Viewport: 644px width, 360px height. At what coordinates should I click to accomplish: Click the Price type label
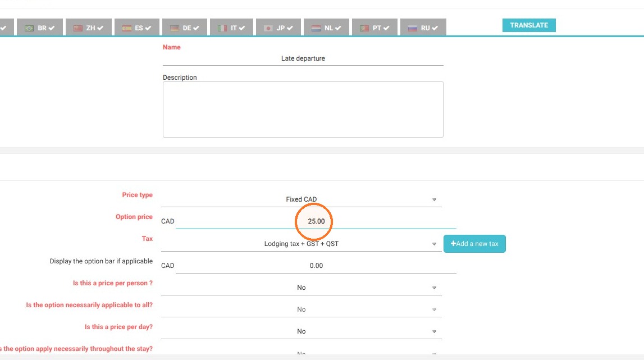pos(137,195)
